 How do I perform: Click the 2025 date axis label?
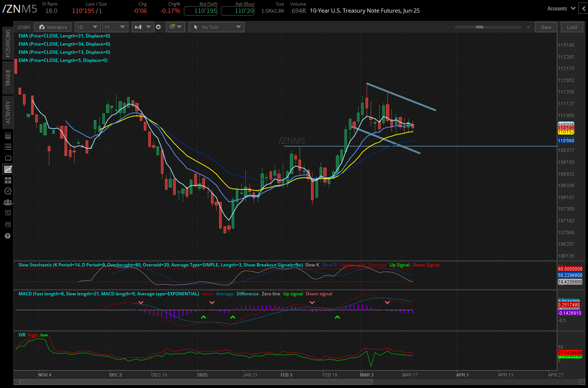point(202,375)
